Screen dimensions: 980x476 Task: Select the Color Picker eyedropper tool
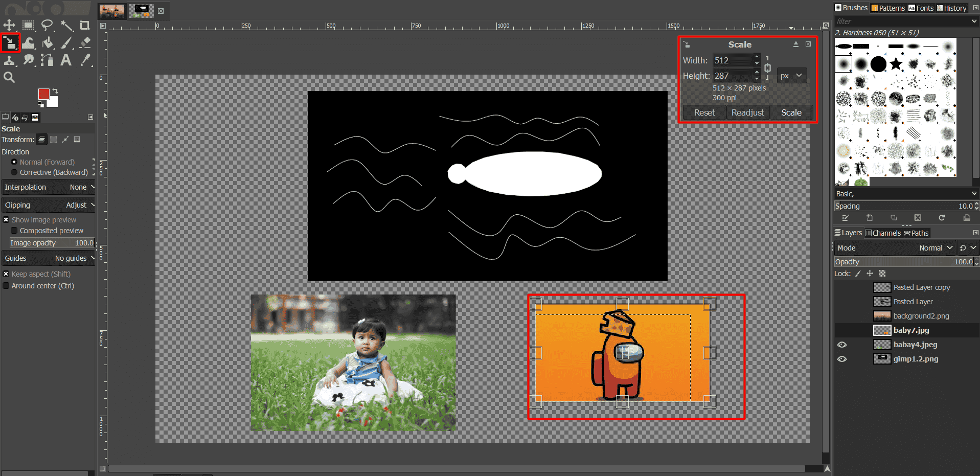pyautogui.click(x=85, y=60)
